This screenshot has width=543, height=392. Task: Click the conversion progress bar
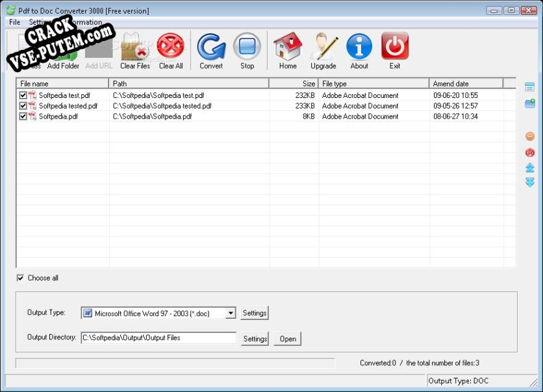tap(175, 363)
